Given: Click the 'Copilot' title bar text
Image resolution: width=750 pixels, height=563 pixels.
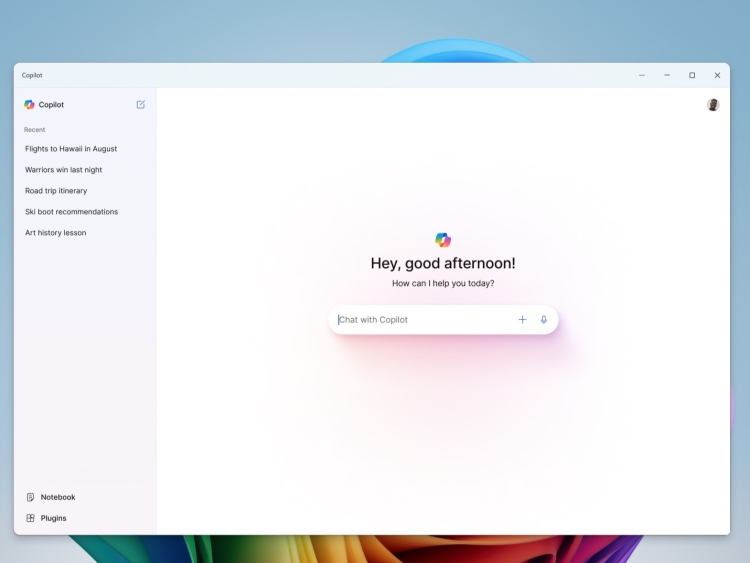Looking at the screenshot, I should (32, 75).
